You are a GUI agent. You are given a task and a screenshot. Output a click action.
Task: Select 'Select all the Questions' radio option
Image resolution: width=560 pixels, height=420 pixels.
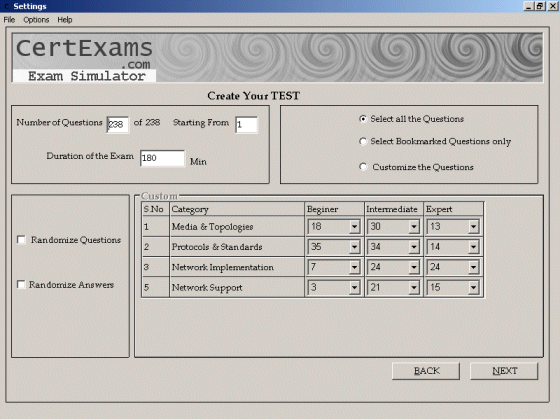363,119
